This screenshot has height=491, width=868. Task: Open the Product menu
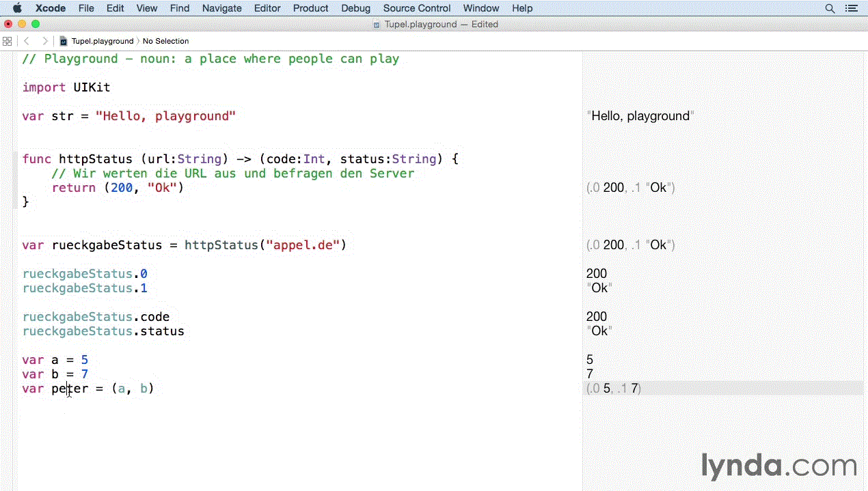coord(310,8)
